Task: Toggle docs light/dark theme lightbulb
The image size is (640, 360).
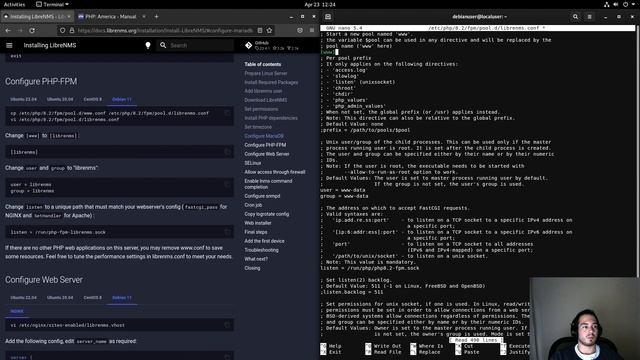Action: (148, 45)
